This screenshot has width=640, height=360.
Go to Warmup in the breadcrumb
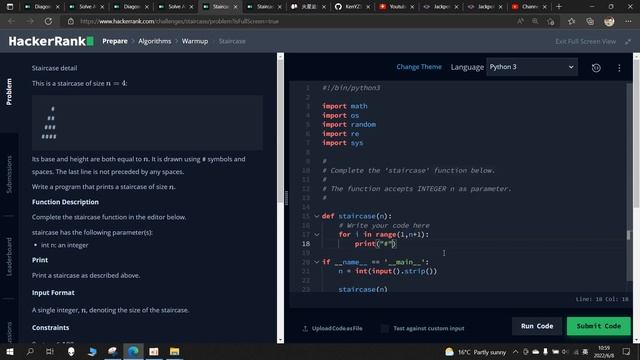click(x=195, y=41)
